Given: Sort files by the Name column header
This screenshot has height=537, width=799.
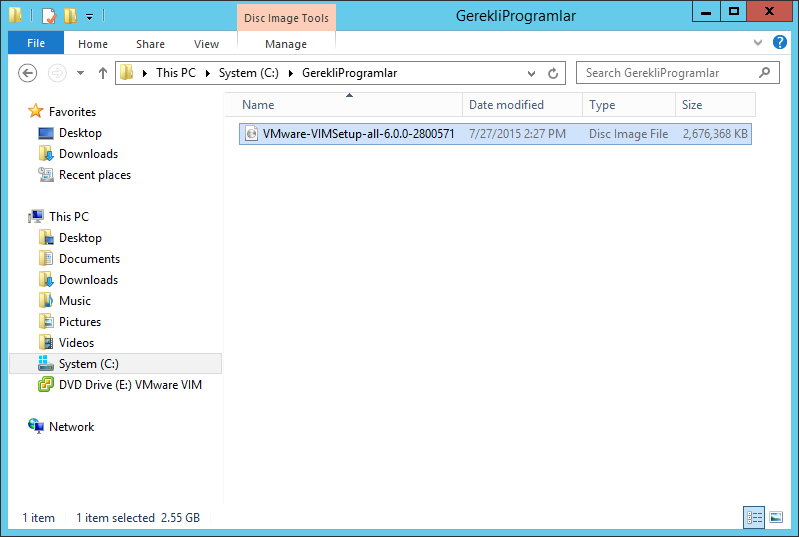Looking at the screenshot, I should click(344, 104).
